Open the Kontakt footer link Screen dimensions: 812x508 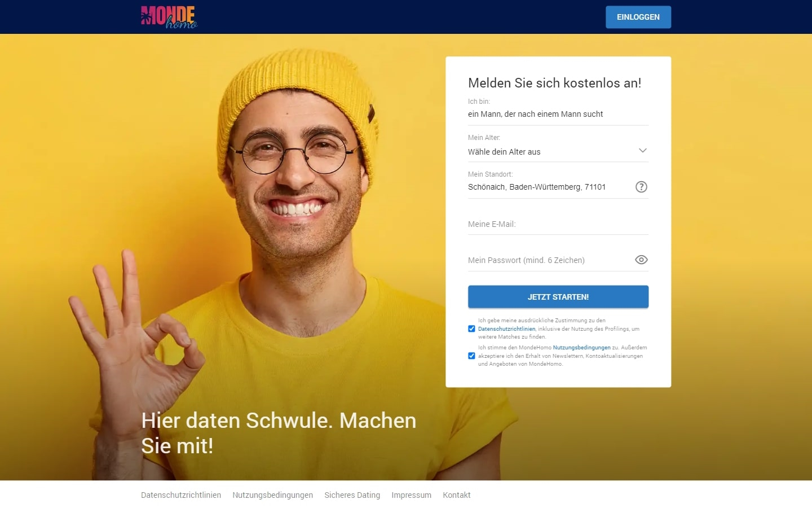(x=456, y=495)
